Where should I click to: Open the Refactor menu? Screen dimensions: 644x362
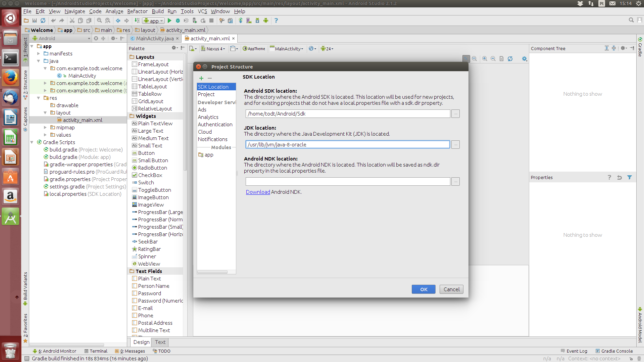point(137,11)
